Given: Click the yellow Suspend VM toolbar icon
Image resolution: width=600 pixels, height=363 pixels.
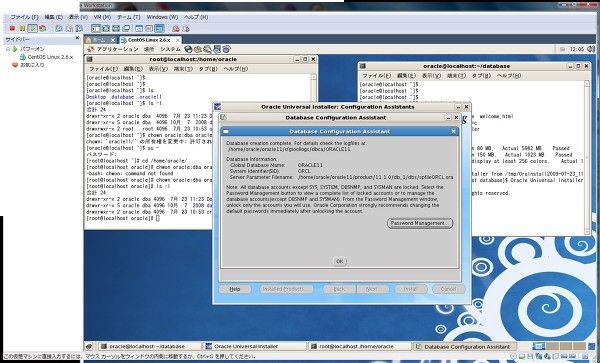Looking at the screenshot, I should tap(22, 28).
